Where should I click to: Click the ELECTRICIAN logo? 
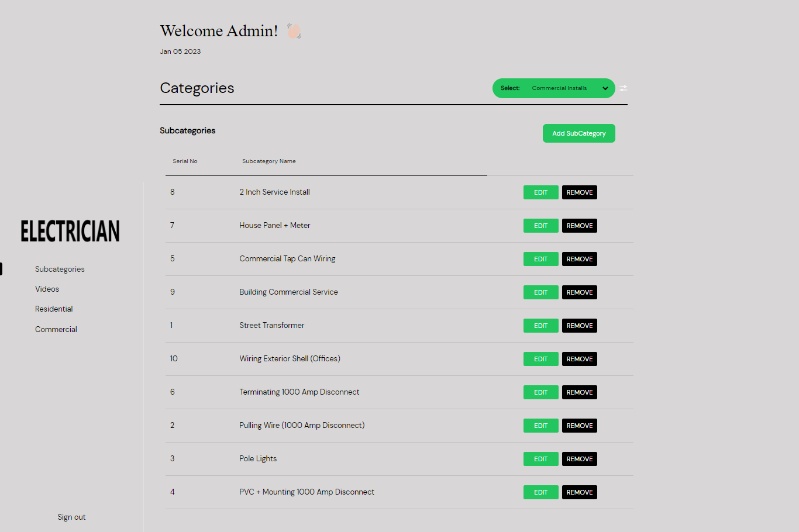pyautogui.click(x=70, y=231)
